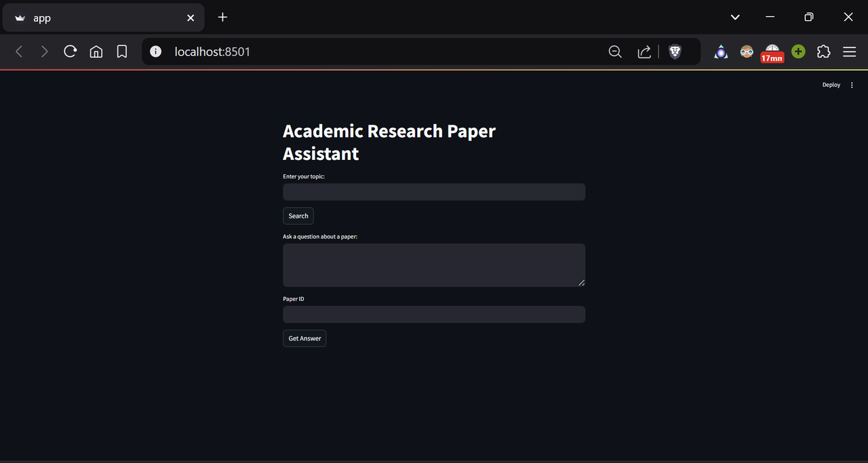Open the glasses-face extension icon
This screenshot has width=868, height=463.
pos(747,52)
